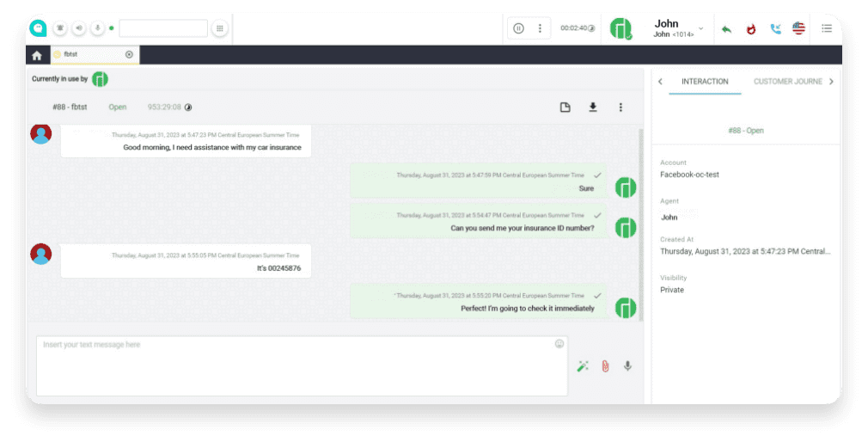Click the message about car insurance
Viewport: 868px width, 442px height.
(186, 141)
